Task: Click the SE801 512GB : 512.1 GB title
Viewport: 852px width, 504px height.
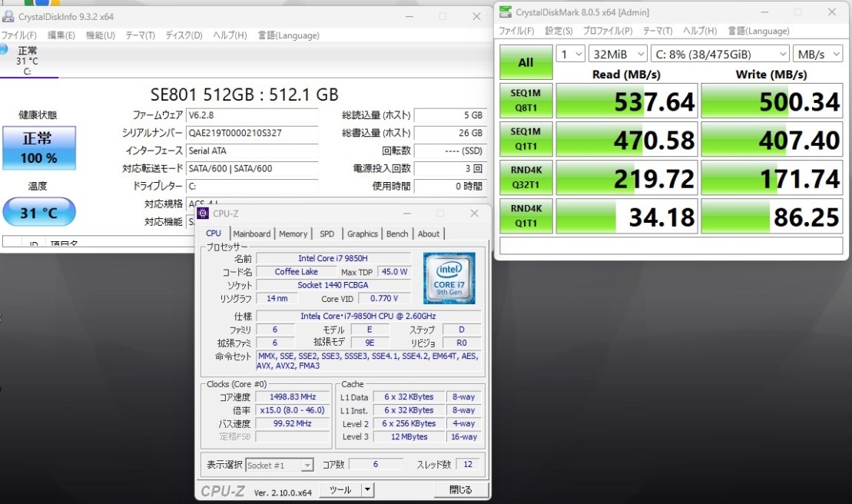Action: click(244, 95)
